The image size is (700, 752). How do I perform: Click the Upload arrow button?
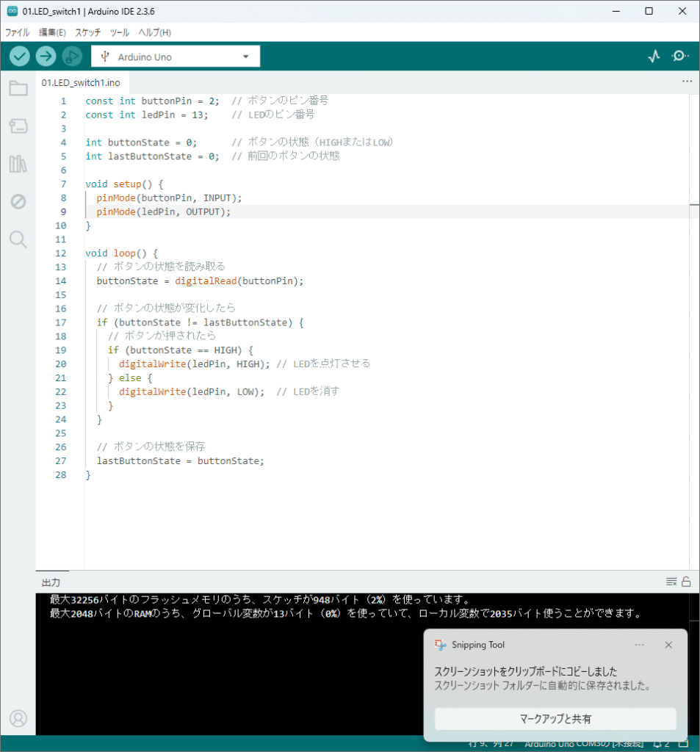pyautogui.click(x=46, y=57)
